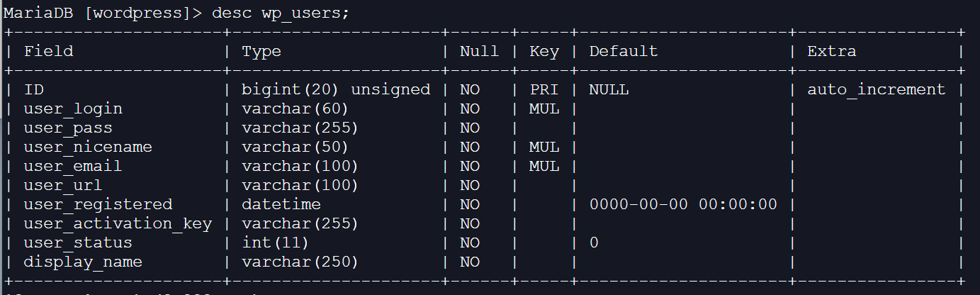Click the '0000-00-00 00:00:00' default value
Image resolution: width=980 pixels, height=295 pixels.
pos(683,204)
